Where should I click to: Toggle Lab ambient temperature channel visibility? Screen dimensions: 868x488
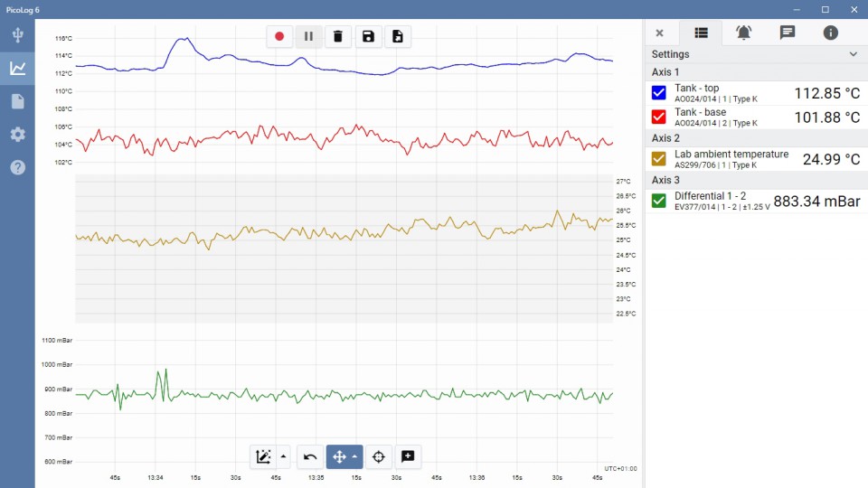(659, 159)
